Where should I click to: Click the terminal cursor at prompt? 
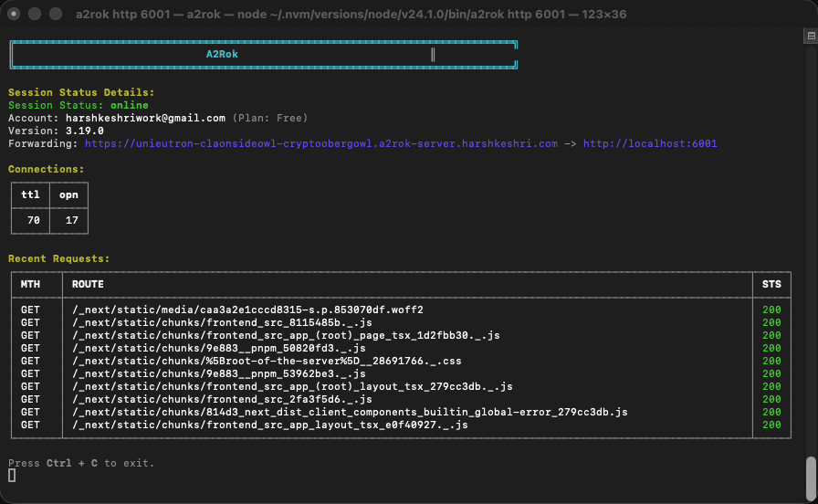coord(12,476)
